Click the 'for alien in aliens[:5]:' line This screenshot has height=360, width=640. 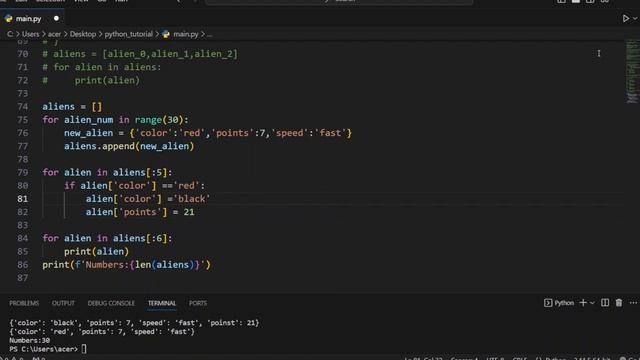[x=107, y=172]
